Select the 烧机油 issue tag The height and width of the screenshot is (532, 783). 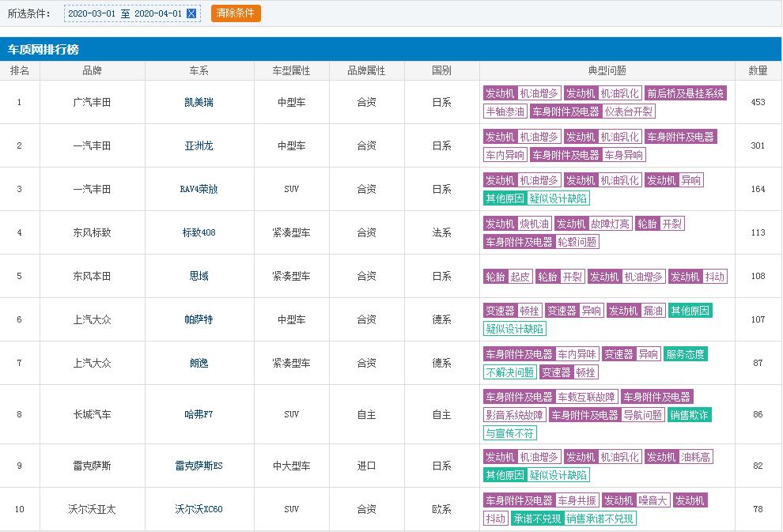tap(535, 224)
